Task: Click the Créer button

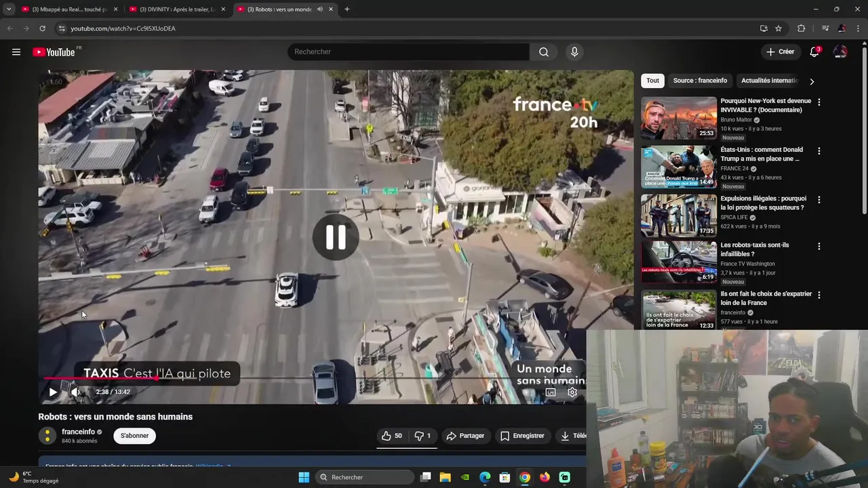Action: point(780,52)
